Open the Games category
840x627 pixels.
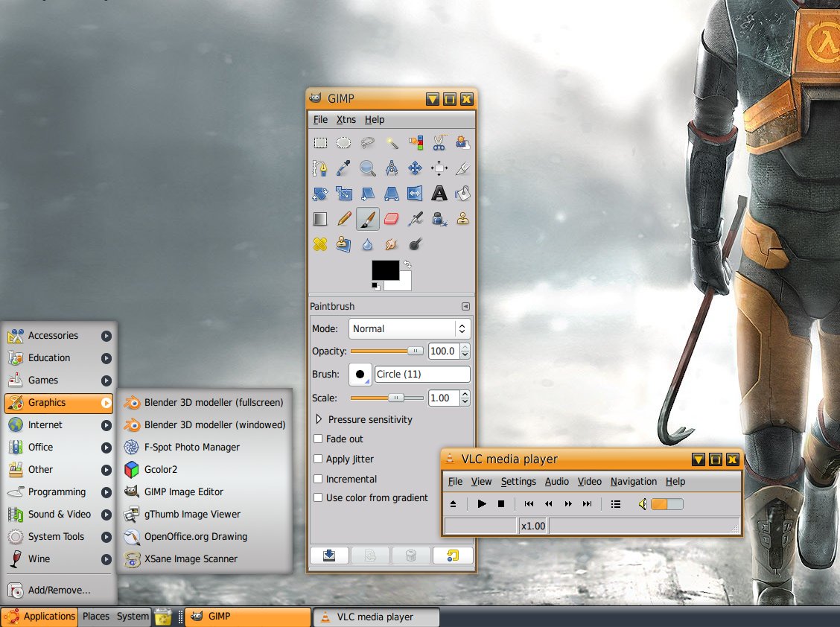(x=60, y=381)
